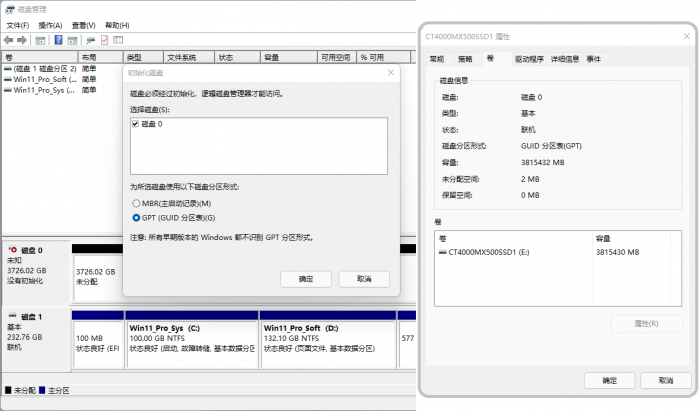Click the Disk Management title bar app icon
700x411 pixels.
pyautogui.click(x=10, y=9)
